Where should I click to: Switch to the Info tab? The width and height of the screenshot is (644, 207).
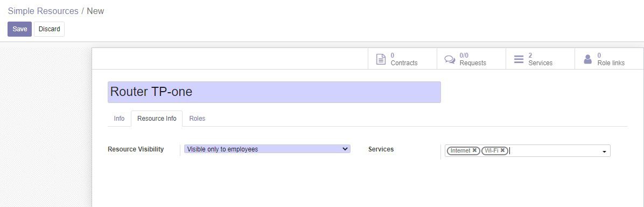[x=119, y=119]
